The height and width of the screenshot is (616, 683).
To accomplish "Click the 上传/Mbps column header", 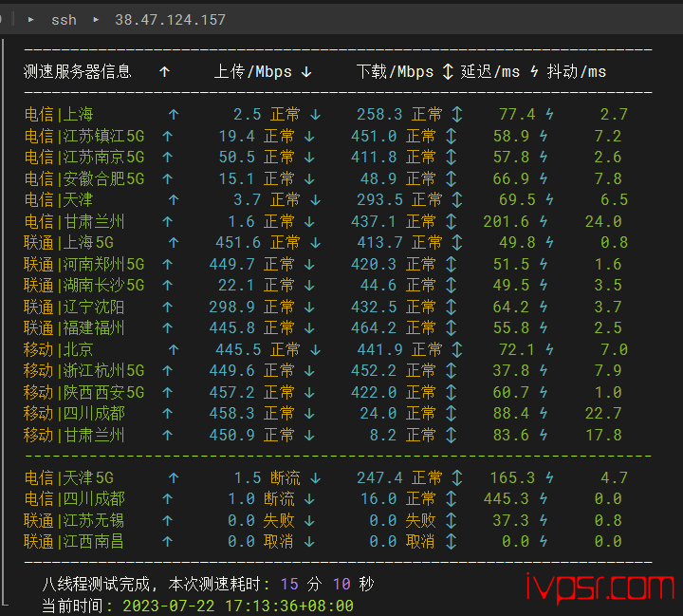I will [253, 71].
